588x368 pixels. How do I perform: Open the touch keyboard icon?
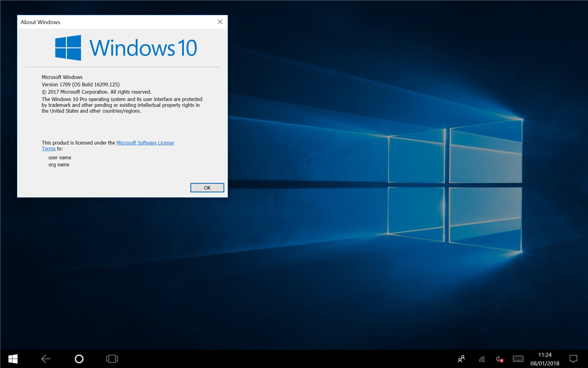[x=518, y=359]
